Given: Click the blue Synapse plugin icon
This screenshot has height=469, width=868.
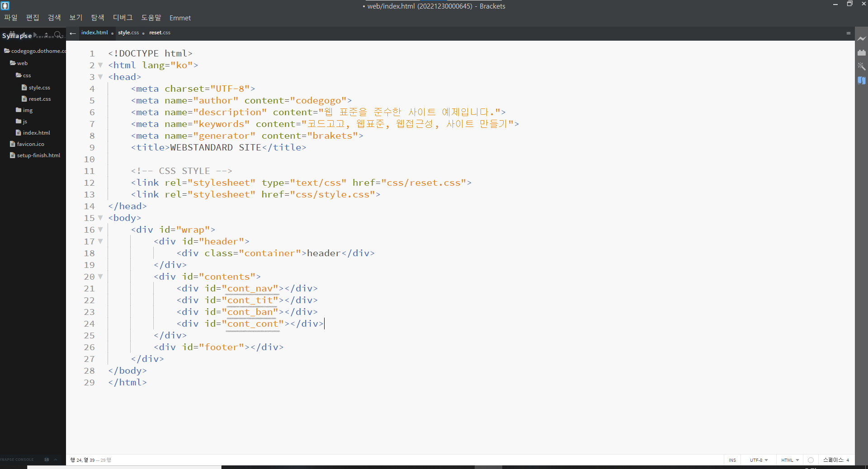Looking at the screenshot, I should (862, 80).
